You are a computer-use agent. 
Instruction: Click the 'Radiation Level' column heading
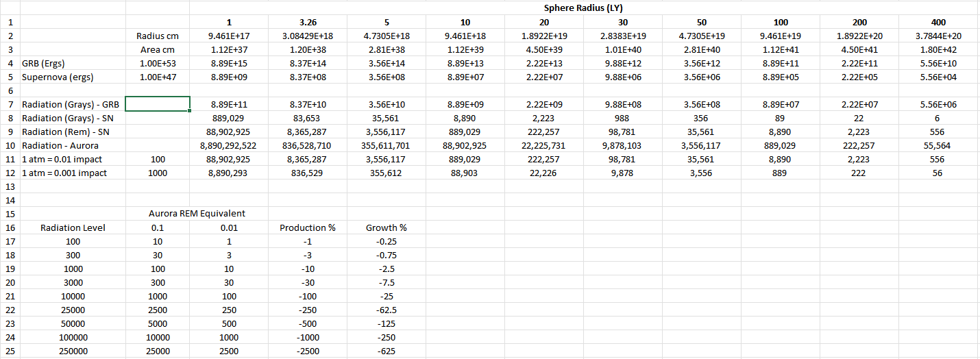(x=73, y=227)
